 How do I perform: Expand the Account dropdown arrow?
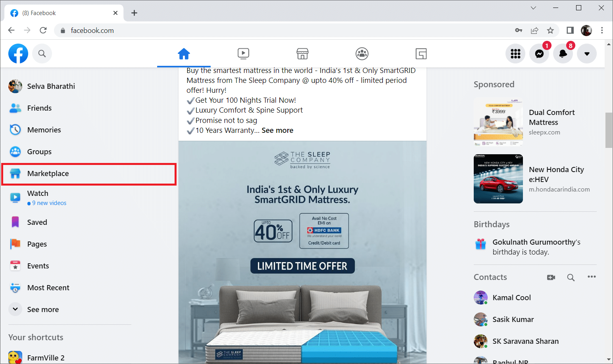click(587, 54)
